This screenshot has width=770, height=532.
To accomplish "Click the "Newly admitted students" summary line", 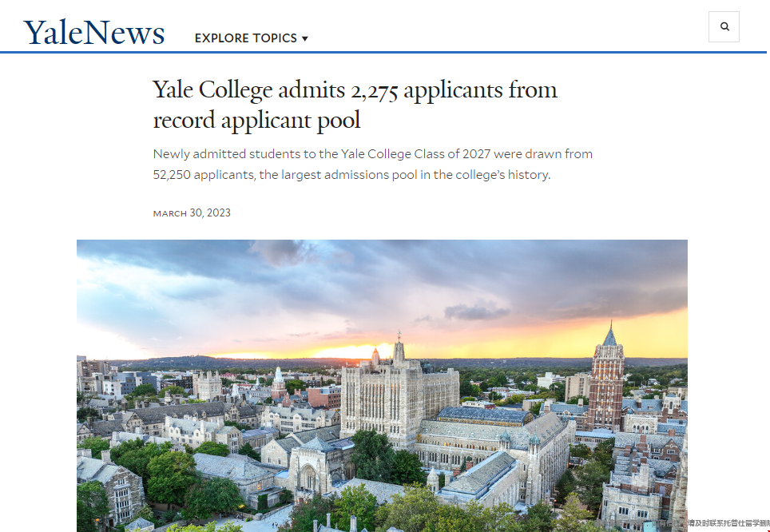I will pyautogui.click(x=372, y=153).
